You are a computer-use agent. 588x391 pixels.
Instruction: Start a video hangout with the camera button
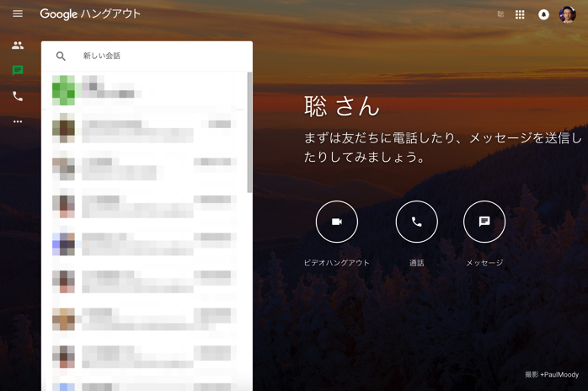pyautogui.click(x=337, y=222)
